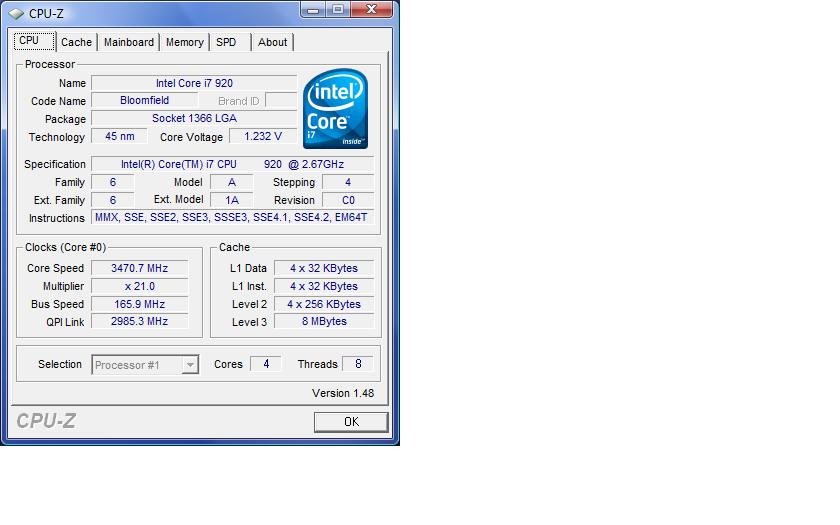This screenshot has height=525, width=840.
Task: Click the Core Voltage value 1.232 V
Action: tap(262, 136)
